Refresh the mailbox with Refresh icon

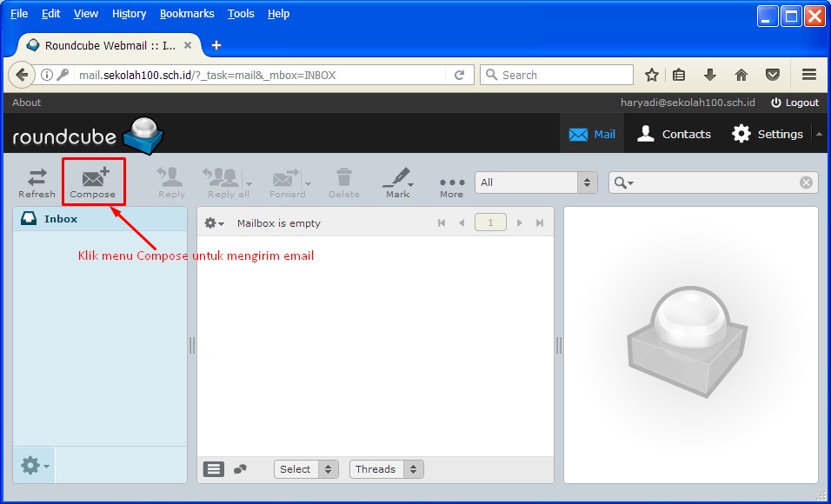(37, 181)
